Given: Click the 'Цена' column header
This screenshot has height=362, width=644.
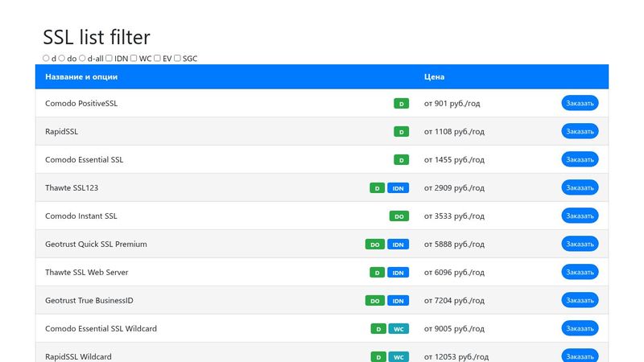Looking at the screenshot, I should (x=434, y=76).
